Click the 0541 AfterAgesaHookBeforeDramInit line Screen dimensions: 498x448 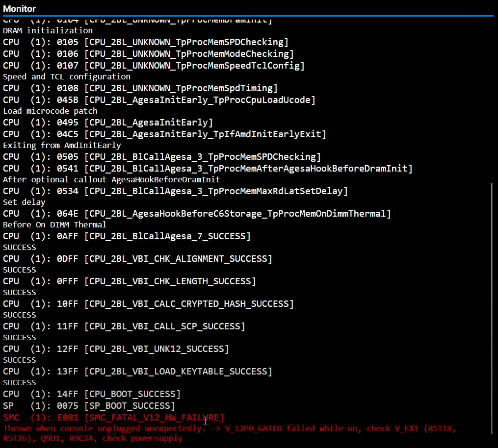[x=208, y=169]
